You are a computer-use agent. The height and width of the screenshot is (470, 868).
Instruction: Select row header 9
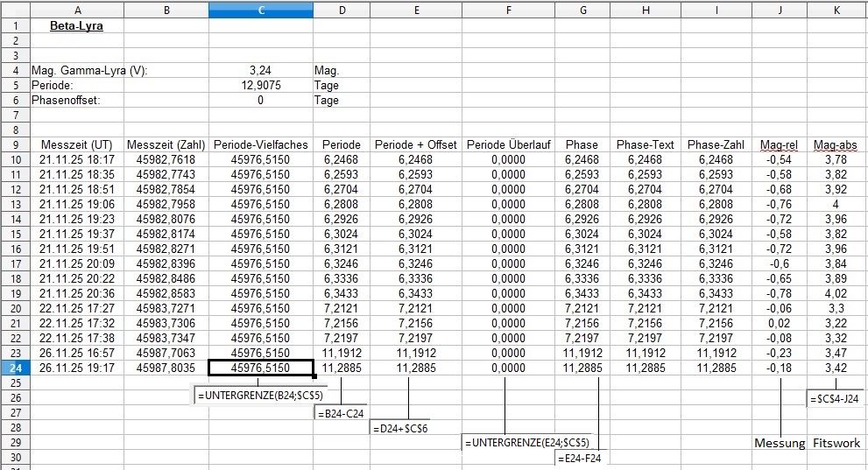(15, 145)
